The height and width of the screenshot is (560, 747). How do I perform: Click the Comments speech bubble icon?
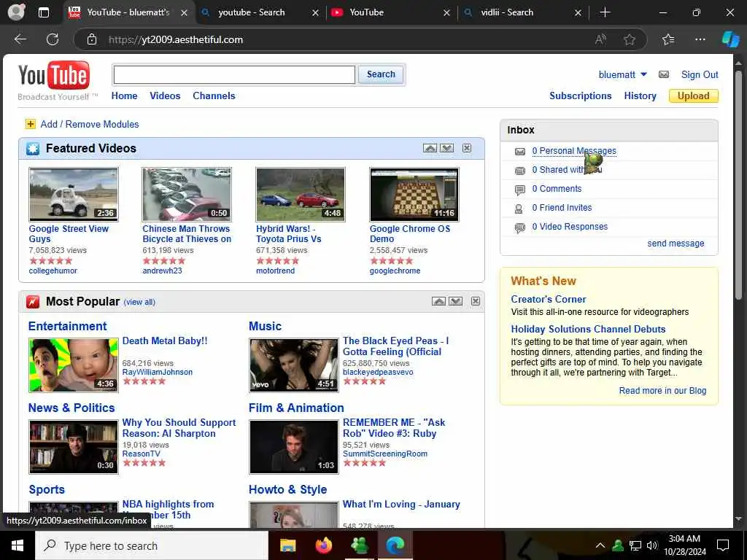519,190
